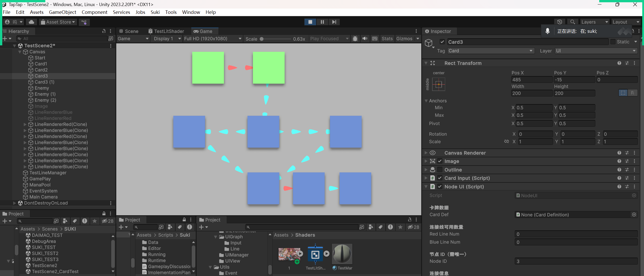The image size is (644, 276).
Task: Click the Stats button
Action: point(387,39)
